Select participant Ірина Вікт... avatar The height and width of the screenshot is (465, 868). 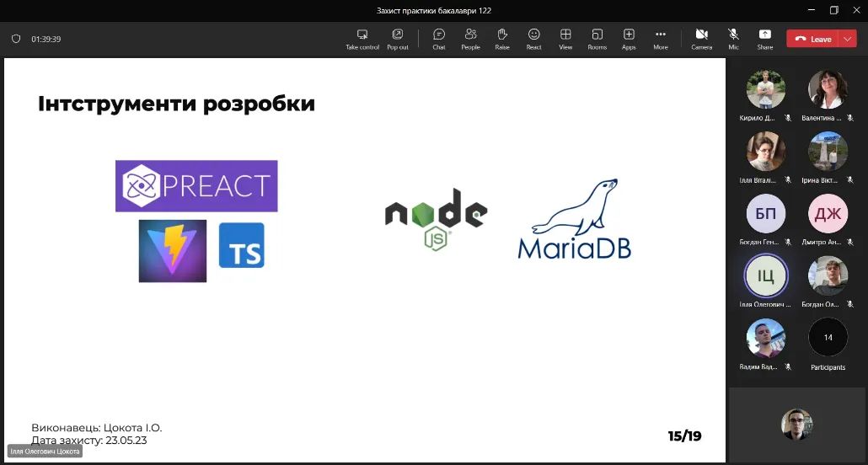[x=828, y=151]
